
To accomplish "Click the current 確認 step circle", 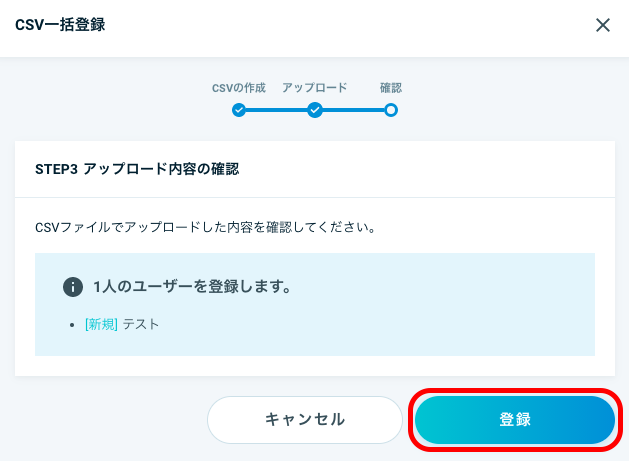I will click(391, 110).
